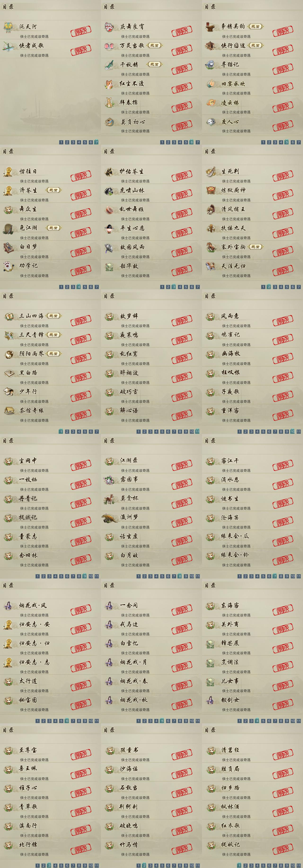The image size is (303, 868).
Task: Select the mouse icon next to 万灵当歌
Action: point(109,46)
